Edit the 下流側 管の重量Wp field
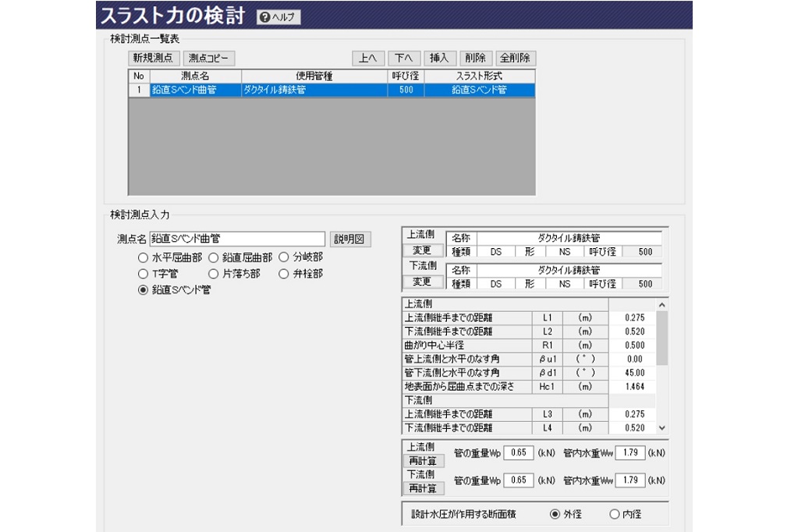Image resolution: width=798 pixels, height=532 pixels. tap(519, 480)
